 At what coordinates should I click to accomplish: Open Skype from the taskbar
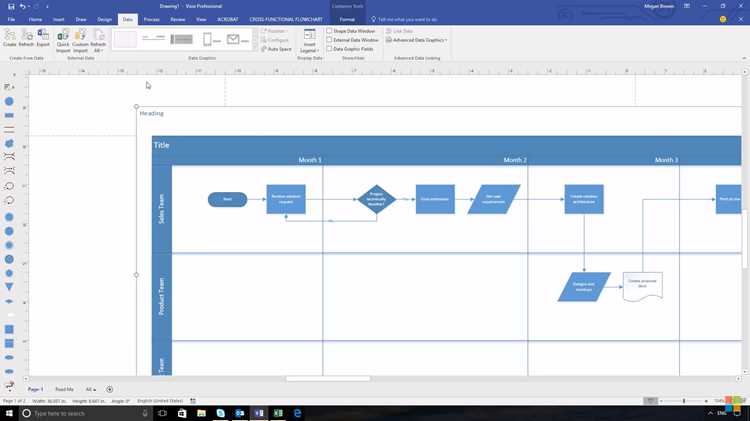click(221, 413)
